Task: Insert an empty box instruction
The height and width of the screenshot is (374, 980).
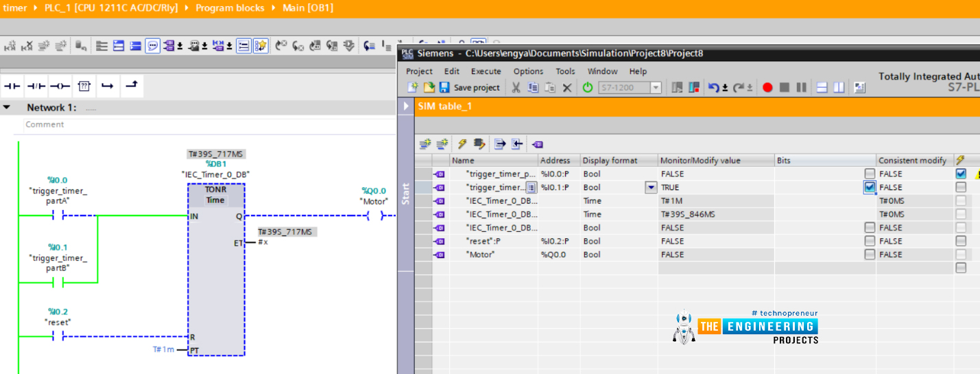Action: click(x=84, y=86)
